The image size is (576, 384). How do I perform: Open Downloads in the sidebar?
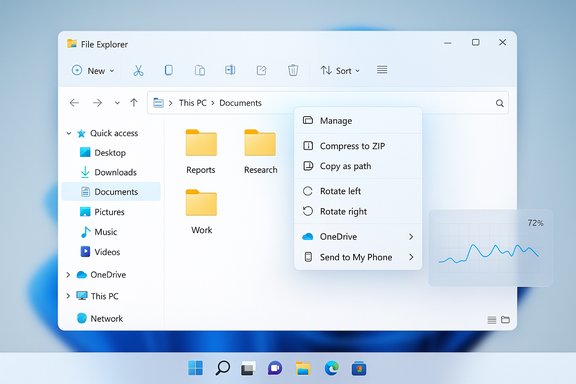click(108, 172)
